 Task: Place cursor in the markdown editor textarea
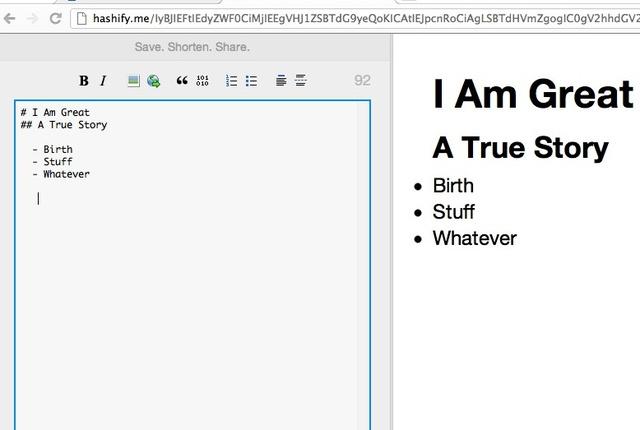tap(192, 264)
